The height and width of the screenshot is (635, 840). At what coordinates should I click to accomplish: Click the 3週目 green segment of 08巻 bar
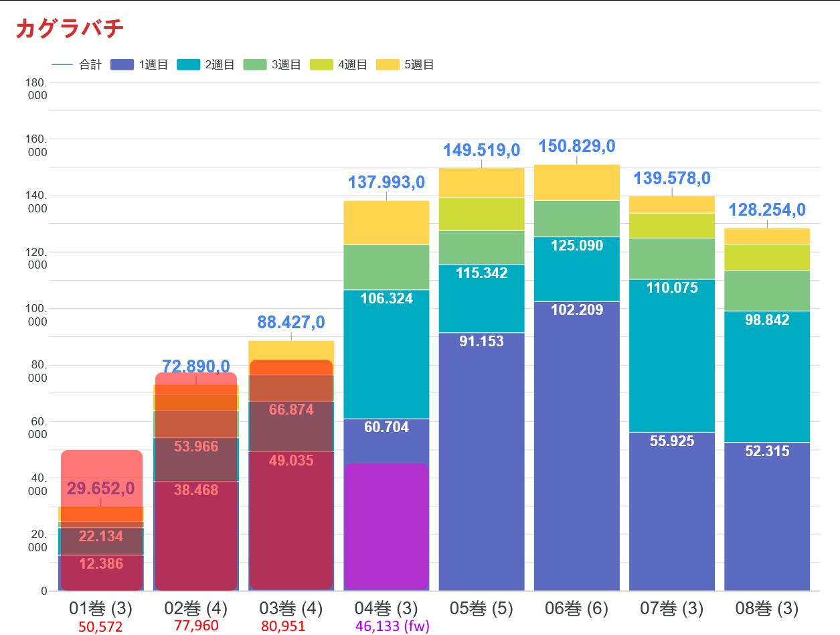point(767,290)
